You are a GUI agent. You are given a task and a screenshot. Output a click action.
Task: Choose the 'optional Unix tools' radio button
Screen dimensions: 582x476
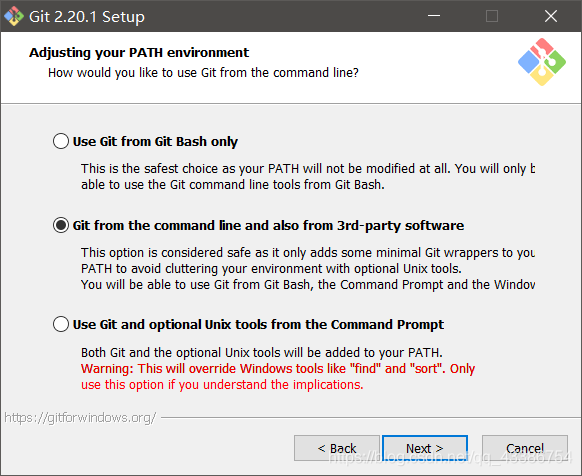pos(61,324)
